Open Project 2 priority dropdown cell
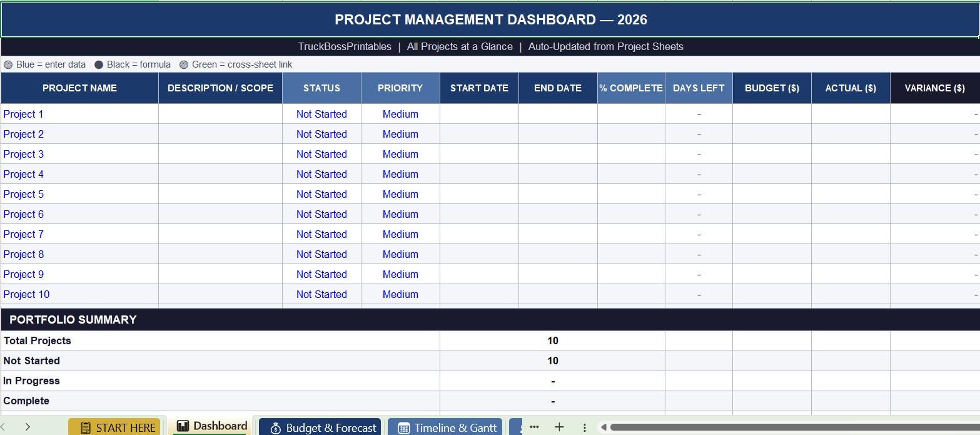The image size is (980, 435). (x=400, y=134)
